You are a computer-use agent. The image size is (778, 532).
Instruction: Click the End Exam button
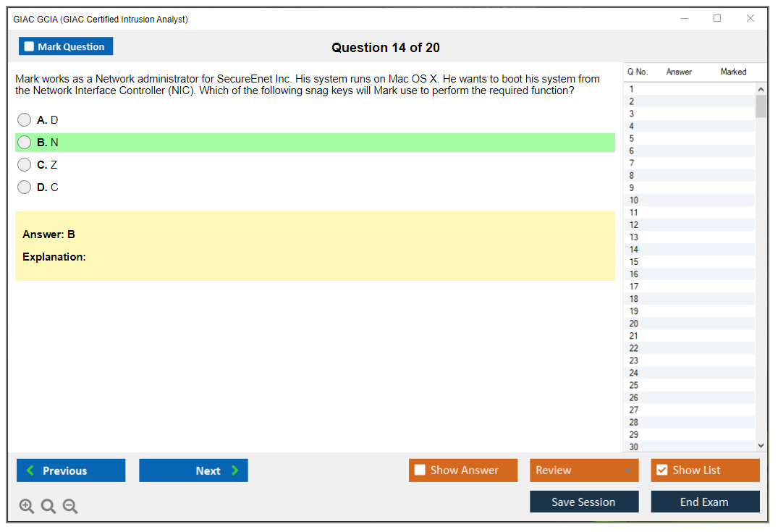[x=704, y=502]
